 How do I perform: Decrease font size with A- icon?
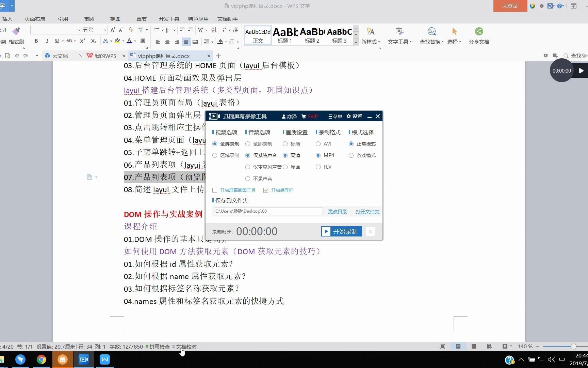tap(121, 30)
